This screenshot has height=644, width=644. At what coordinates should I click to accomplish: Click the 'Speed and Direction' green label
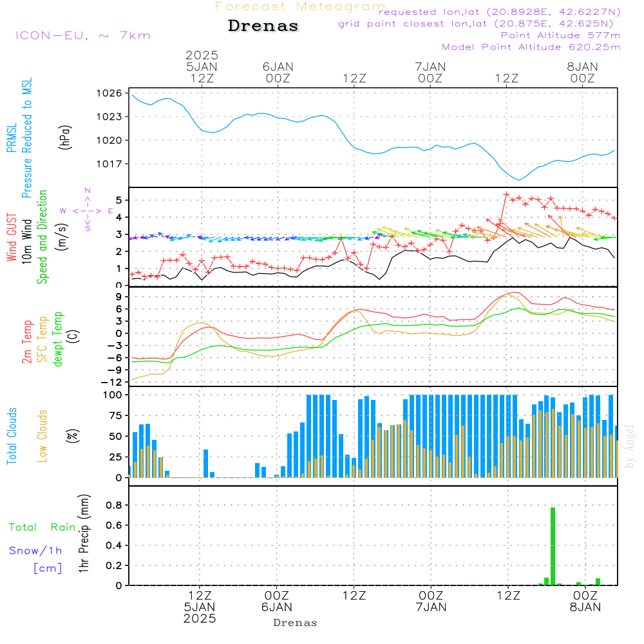pyautogui.click(x=43, y=237)
